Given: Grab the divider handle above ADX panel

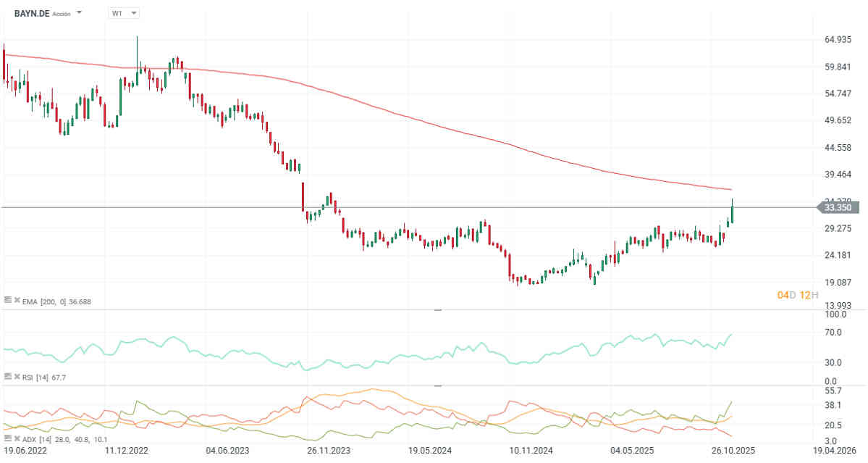Looking at the screenshot, I should click(x=437, y=385).
